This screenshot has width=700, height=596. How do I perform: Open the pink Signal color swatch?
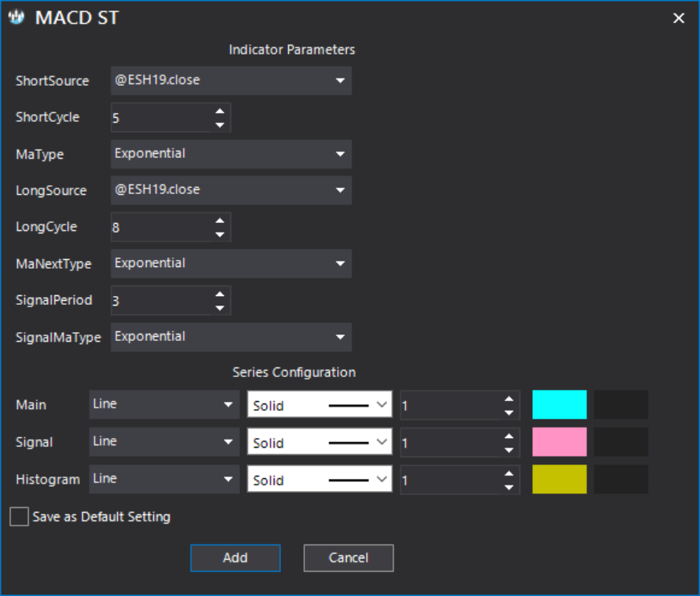(560, 442)
